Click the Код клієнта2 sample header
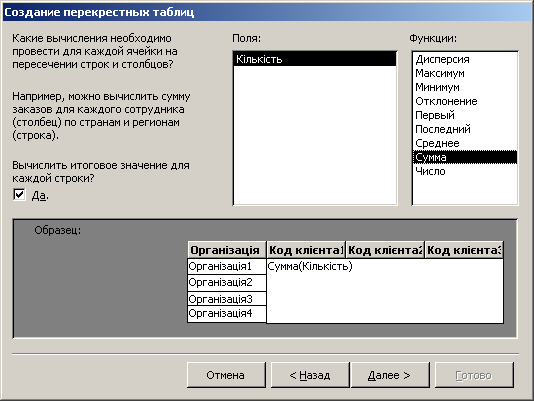This screenshot has width=534, height=401. 385,250
